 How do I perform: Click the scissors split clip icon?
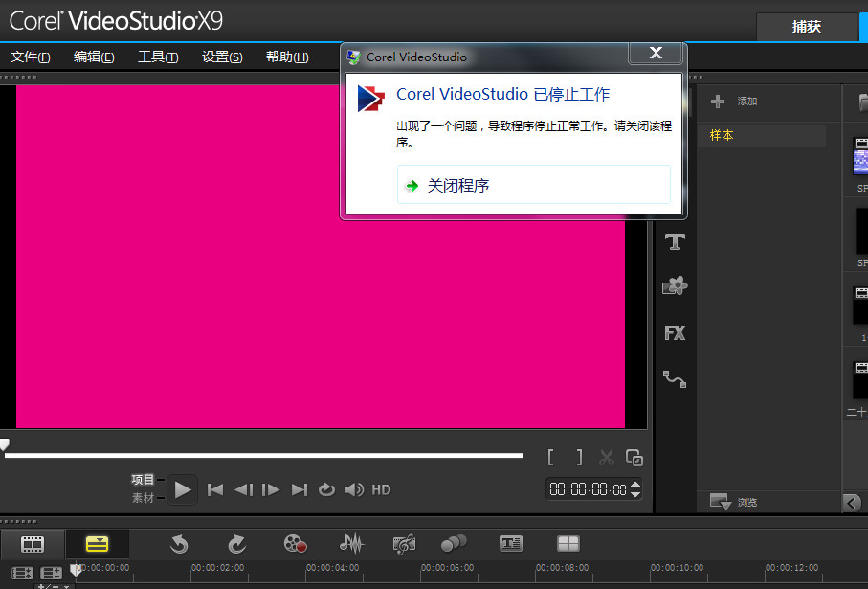(607, 458)
